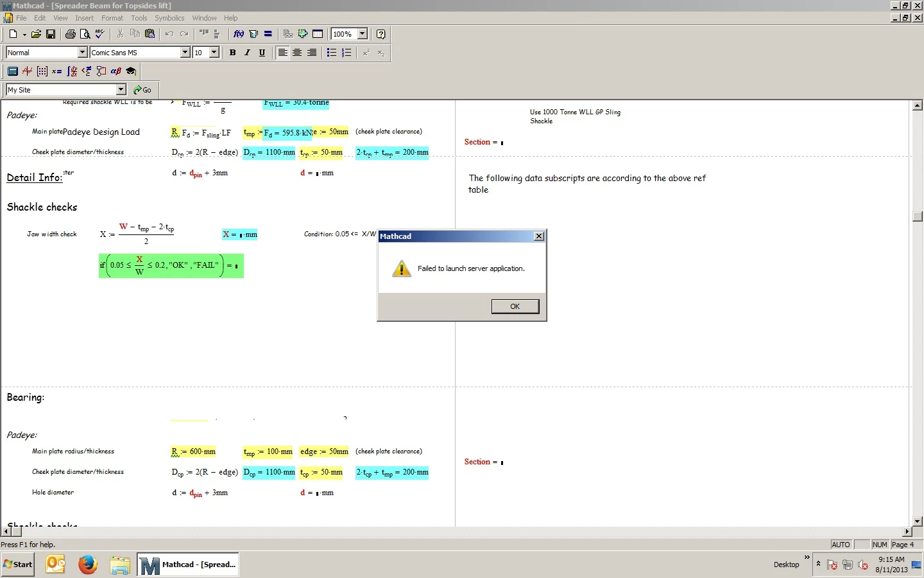Click the Insert Unit measuring cup icon
Screen dimensions: 924x578
click(x=253, y=34)
